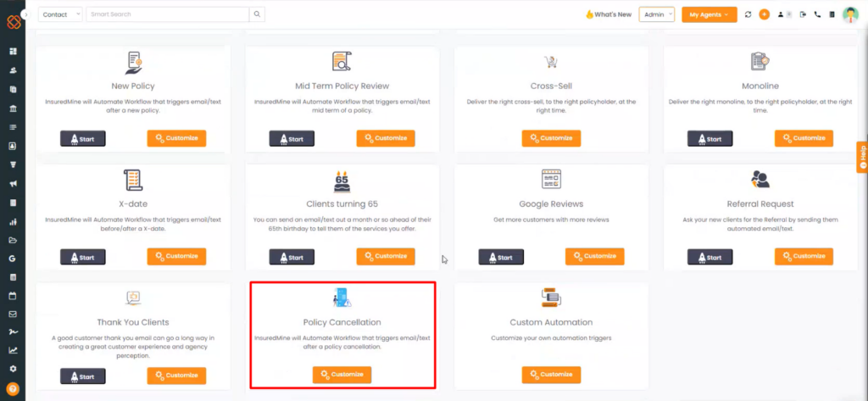Open the dashboard icon in the sidebar

(13, 52)
